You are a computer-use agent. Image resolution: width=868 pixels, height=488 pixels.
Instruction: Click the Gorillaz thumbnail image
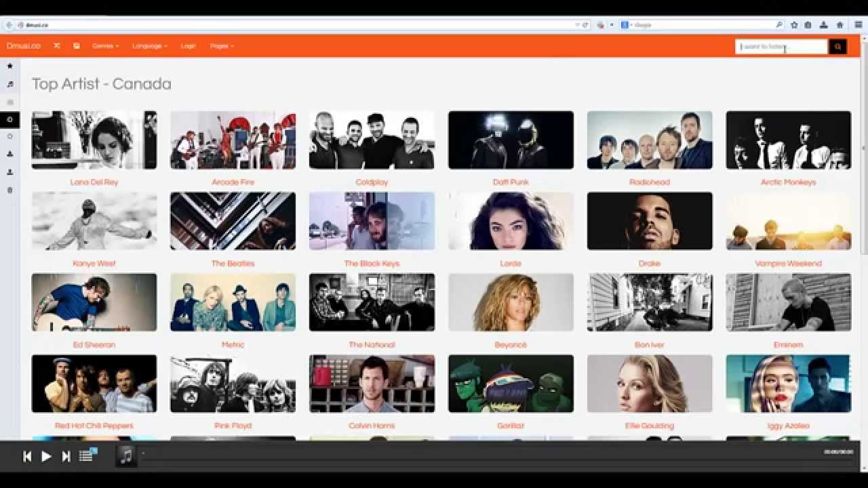[511, 384]
